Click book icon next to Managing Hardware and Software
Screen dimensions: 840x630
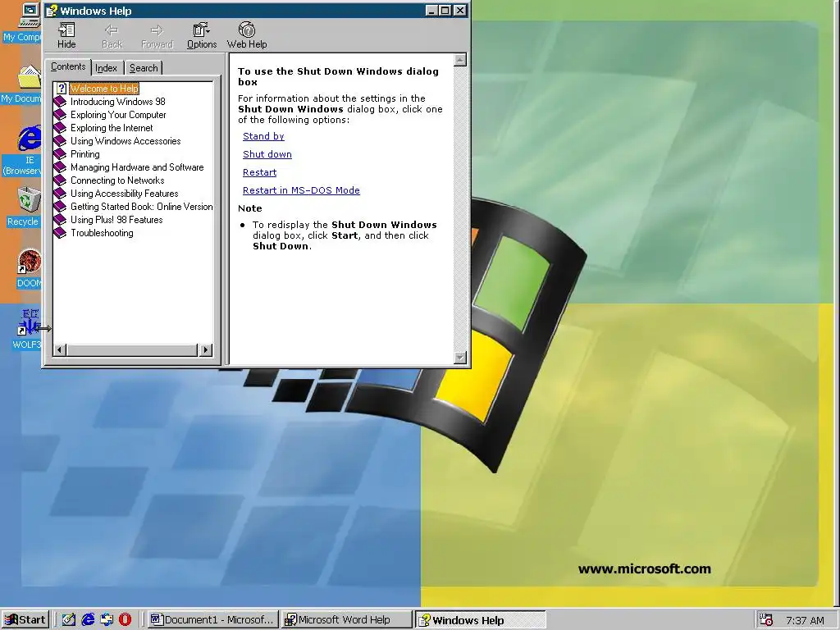click(x=60, y=167)
